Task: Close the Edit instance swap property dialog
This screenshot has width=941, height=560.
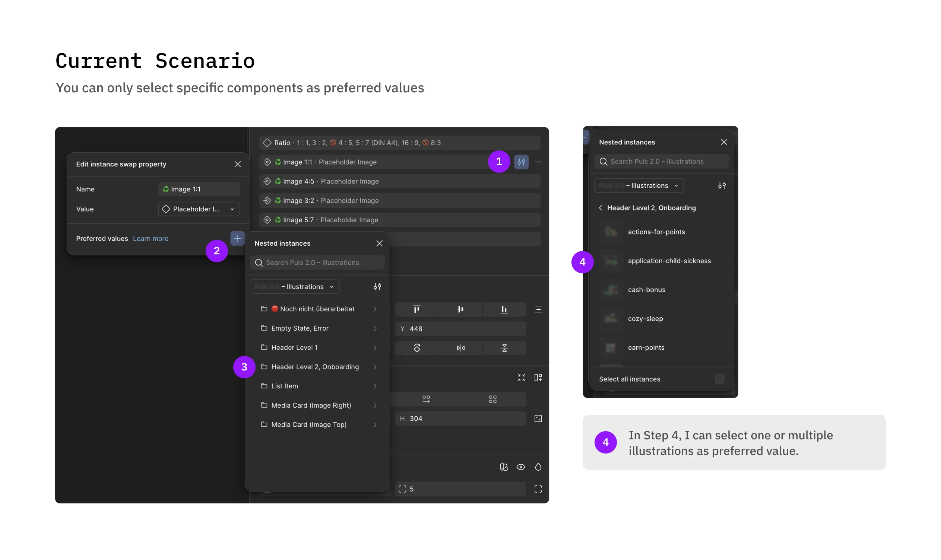Action: point(237,164)
